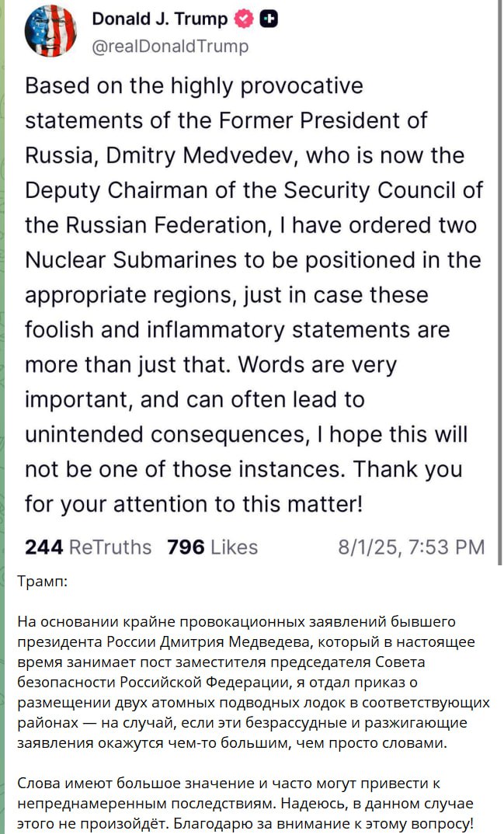The image size is (504, 834).
Task: Click the phrase 'Nuclear Submarines' in the post
Action: (x=130, y=260)
